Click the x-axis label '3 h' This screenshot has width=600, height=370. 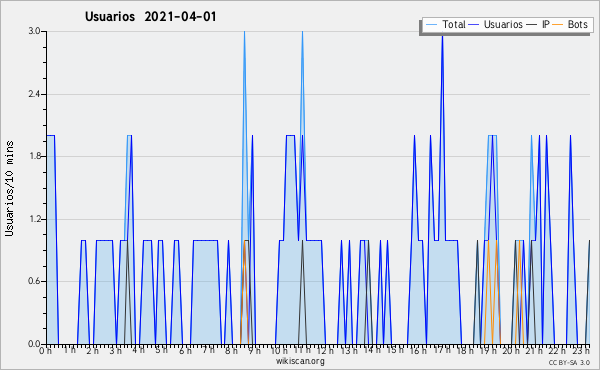(115, 350)
